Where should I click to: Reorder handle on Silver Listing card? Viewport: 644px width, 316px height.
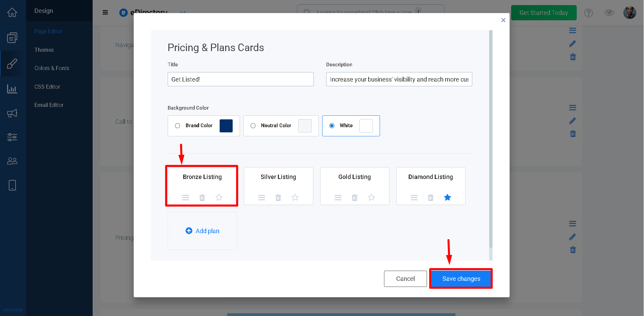pos(262,198)
